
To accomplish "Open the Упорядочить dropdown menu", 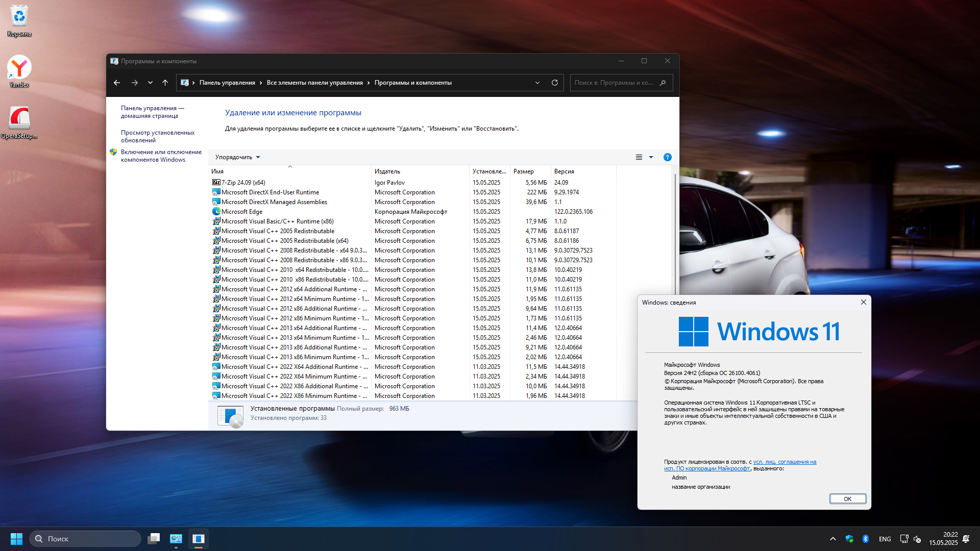I will 237,157.
